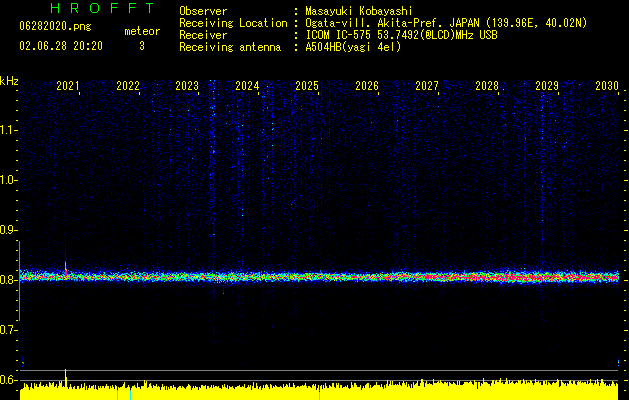Click the 1.0 kHz axis label
629x400 pixels.
7,180
